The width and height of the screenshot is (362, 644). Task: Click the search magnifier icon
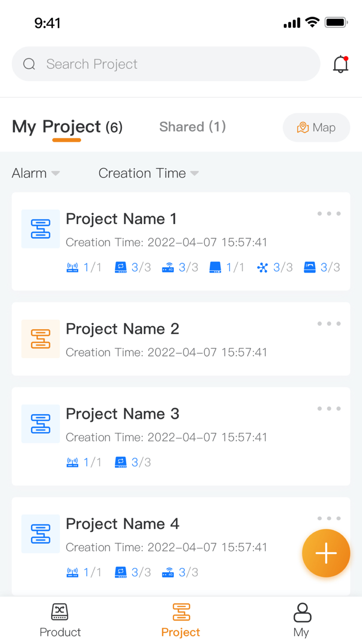[29, 64]
